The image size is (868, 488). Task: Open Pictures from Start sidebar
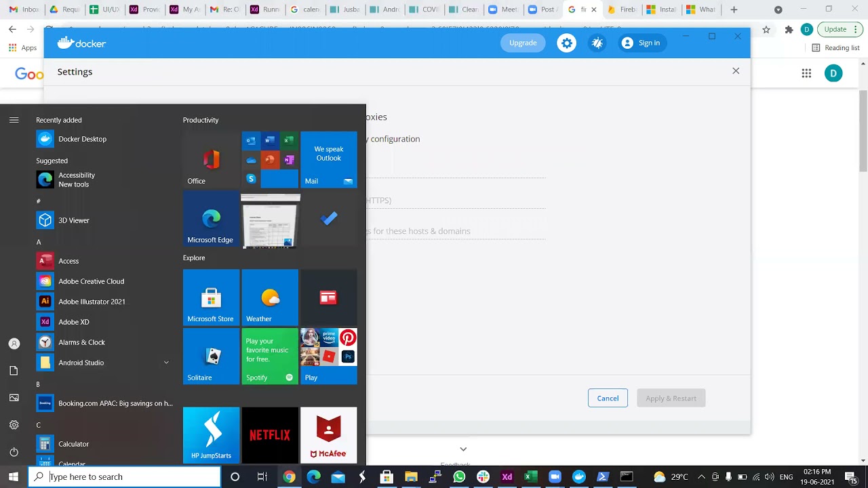pos(14,398)
